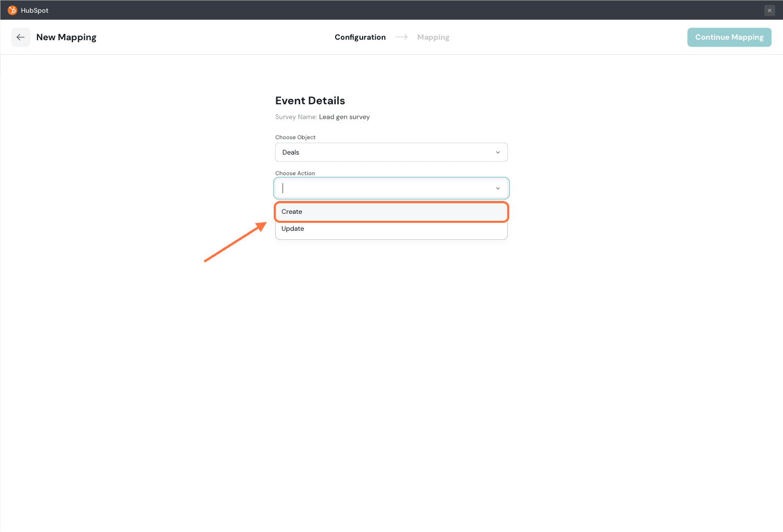Close the HubSpot window with X
This screenshot has width=783, height=532.
coord(769,11)
